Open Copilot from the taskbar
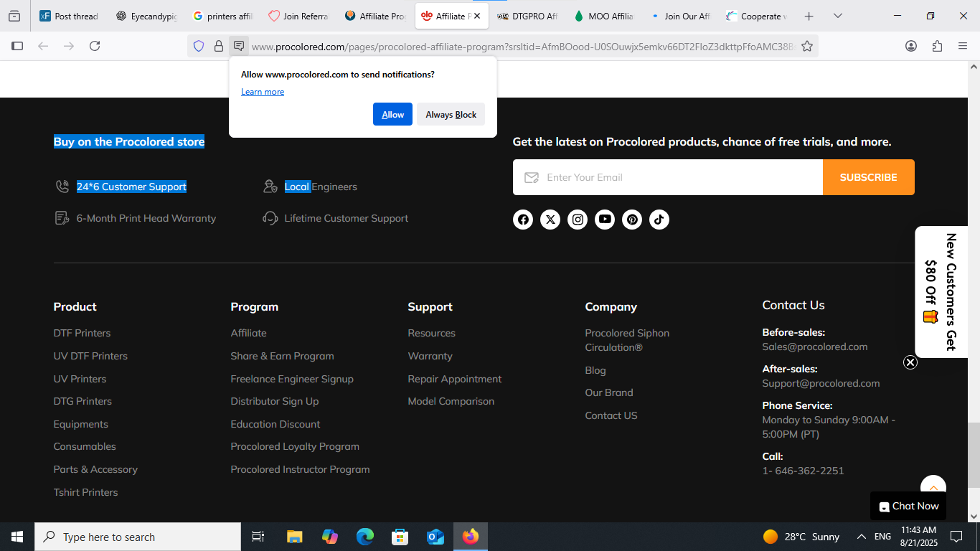Image resolution: width=980 pixels, height=551 pixels. (330, 537)
